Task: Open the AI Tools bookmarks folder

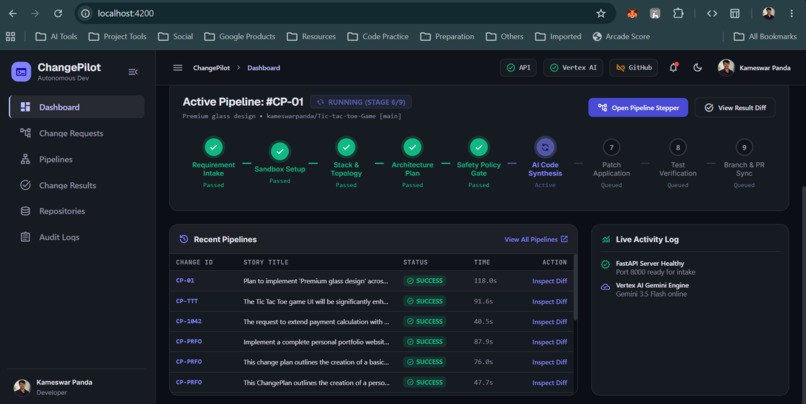Action: click(56, 36)
